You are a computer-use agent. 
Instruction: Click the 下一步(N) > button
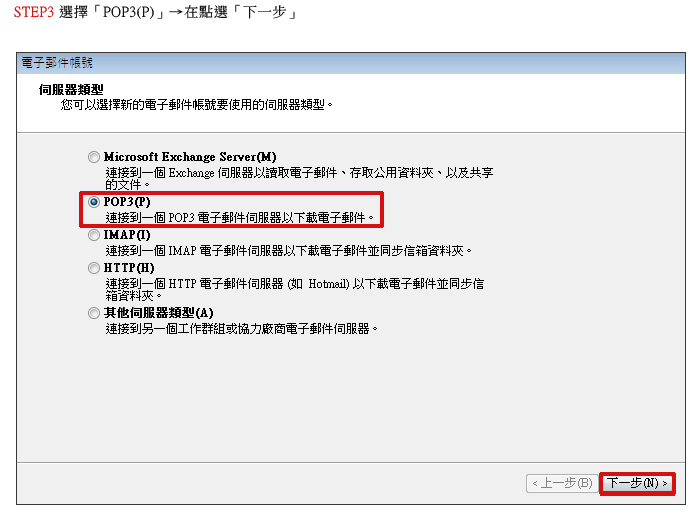[x=637, y=484]
